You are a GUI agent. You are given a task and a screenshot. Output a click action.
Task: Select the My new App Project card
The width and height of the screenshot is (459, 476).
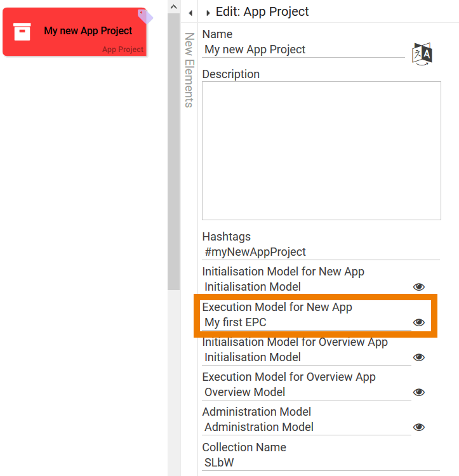(x=75, y=32)
